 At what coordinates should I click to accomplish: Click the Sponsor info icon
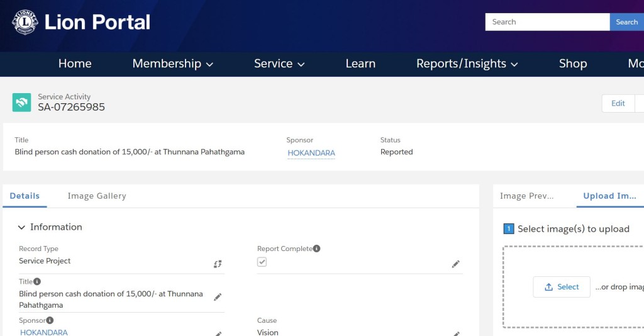click(x=50, y=320)
